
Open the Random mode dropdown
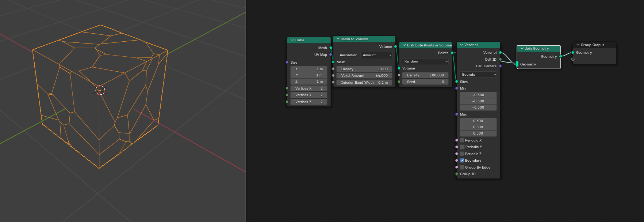[x=426, y=61]
